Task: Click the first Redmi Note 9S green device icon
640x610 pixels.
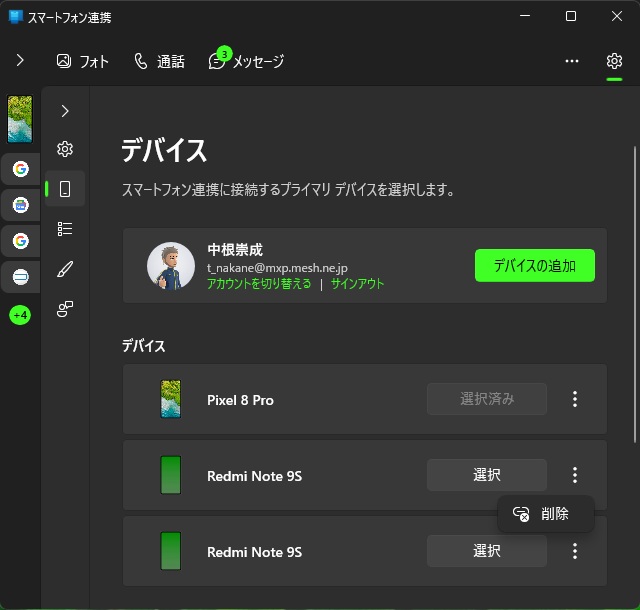Action: pyautogui.click(x=171, y=475)
